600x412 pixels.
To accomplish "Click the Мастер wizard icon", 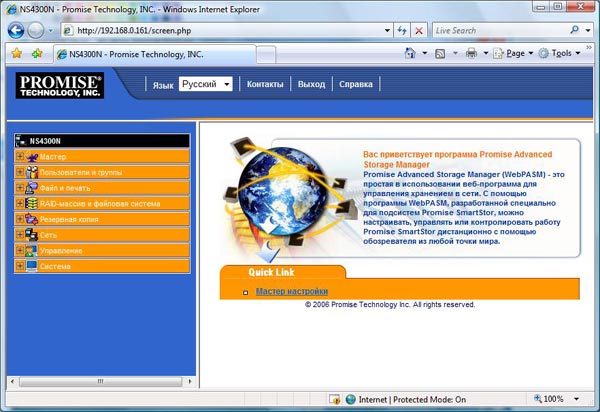I will click(32, 156).
